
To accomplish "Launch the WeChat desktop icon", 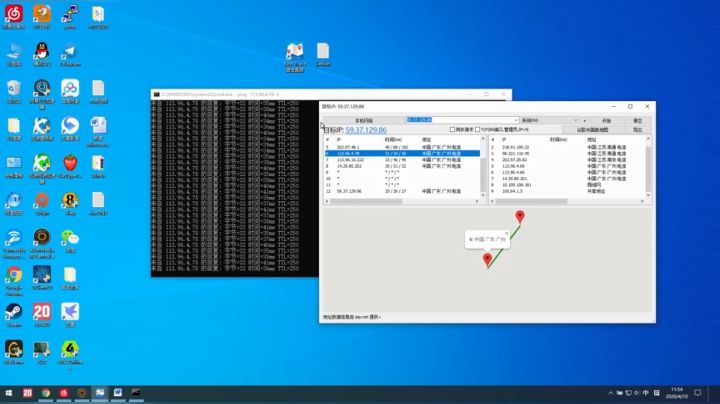I will tap(70, 241).
